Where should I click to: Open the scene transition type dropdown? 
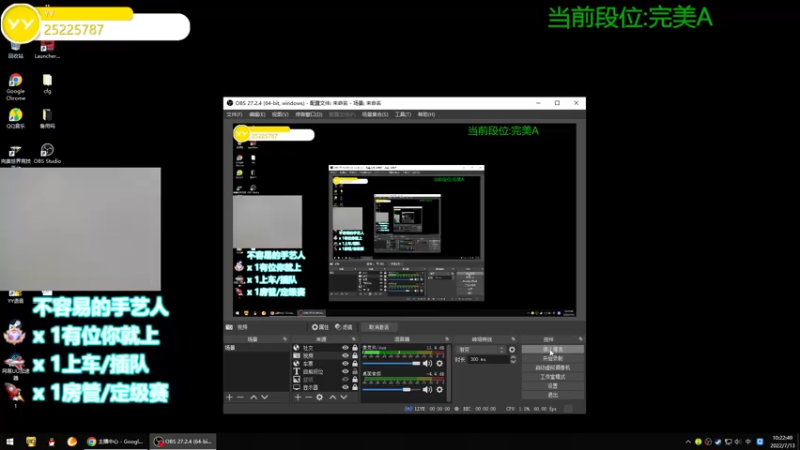point(481,349)
